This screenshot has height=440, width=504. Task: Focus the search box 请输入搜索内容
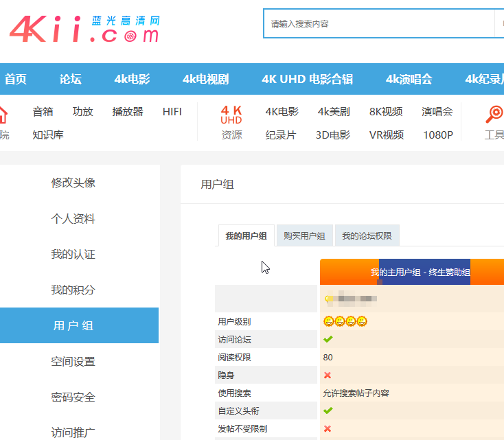tap(379, 24)
